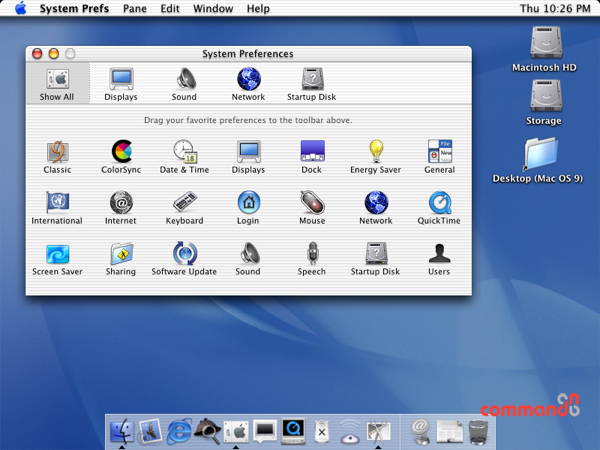The height and width of the screenshot is (450, 600).
Task: Click System Preferences icon in the Dock
Action: coord(236,432)
